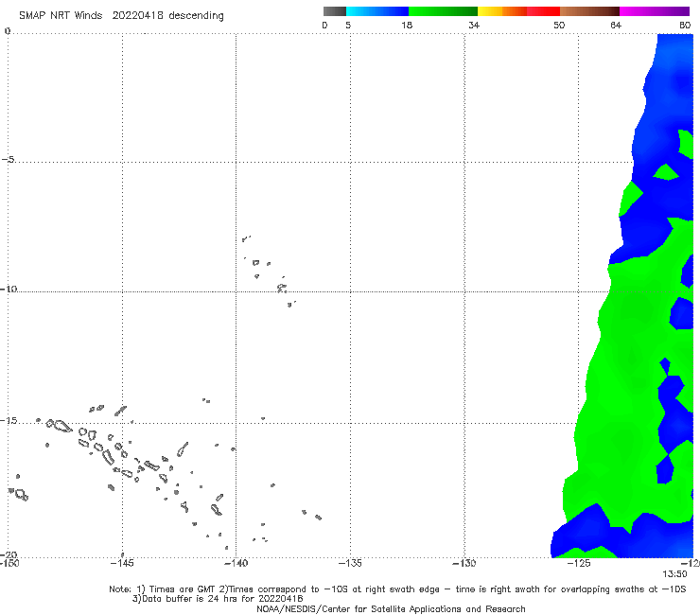Click the brown 50-64 colorbar segment

(x=589, y=11)
